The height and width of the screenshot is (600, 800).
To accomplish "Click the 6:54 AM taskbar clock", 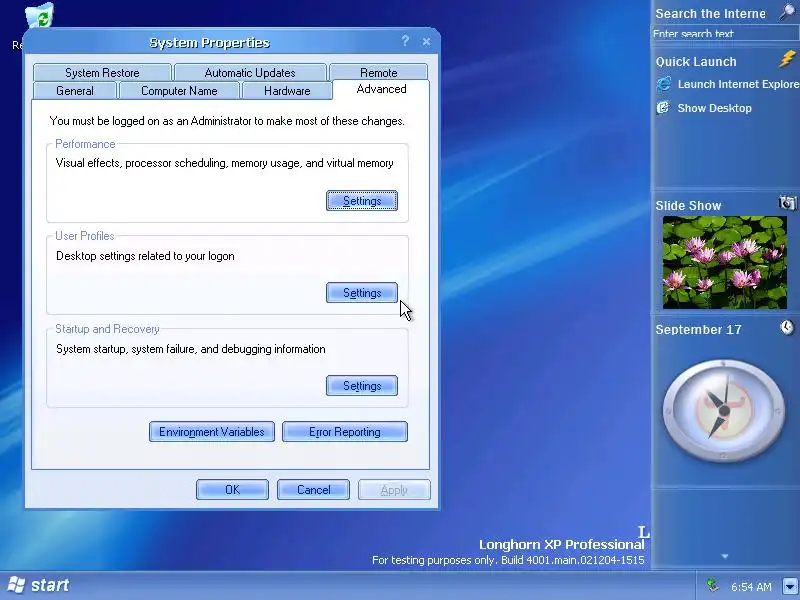I will (751, 587).
